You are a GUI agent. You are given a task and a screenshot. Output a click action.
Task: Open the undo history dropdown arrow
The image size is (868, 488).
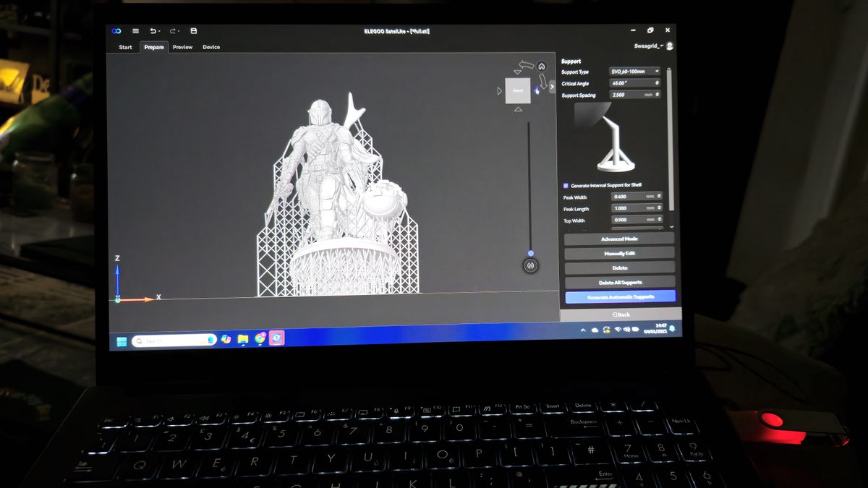[159, 31]
